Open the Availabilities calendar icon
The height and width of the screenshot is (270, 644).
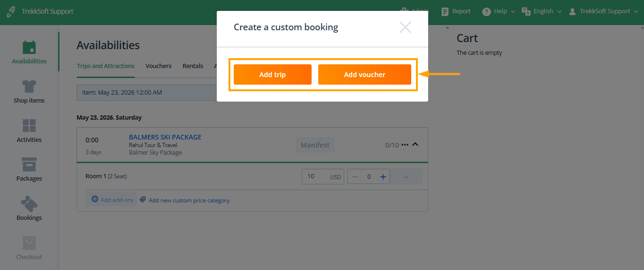(29, 48)
